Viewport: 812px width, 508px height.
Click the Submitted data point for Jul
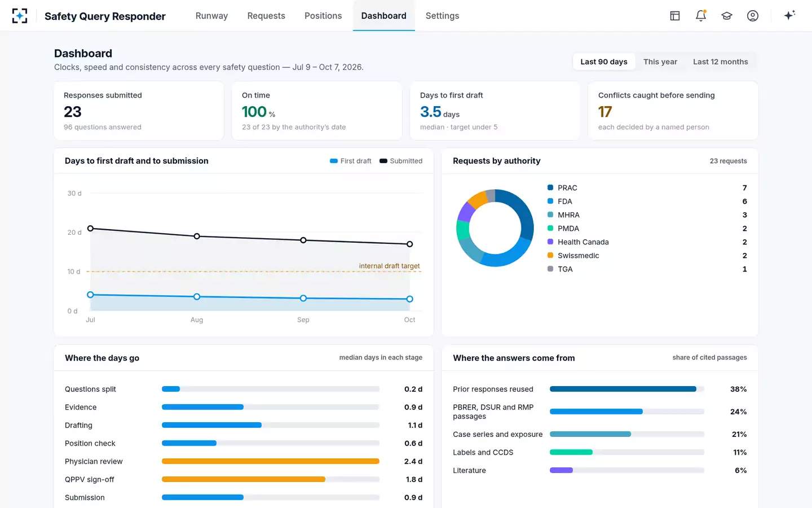click(x=90, y=229)
